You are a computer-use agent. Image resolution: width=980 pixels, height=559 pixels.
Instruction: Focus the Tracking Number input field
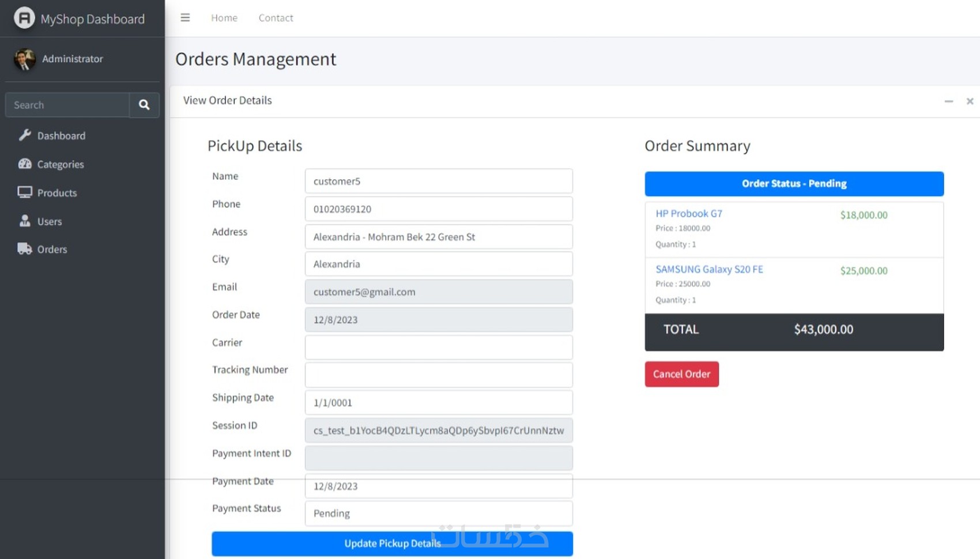click(439, 375)
